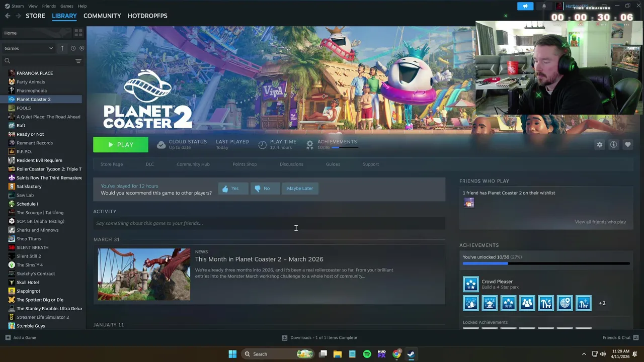Click the thumbs-down No recommendation button
Screen dimensions: 644x362
(x=265, y=189)
